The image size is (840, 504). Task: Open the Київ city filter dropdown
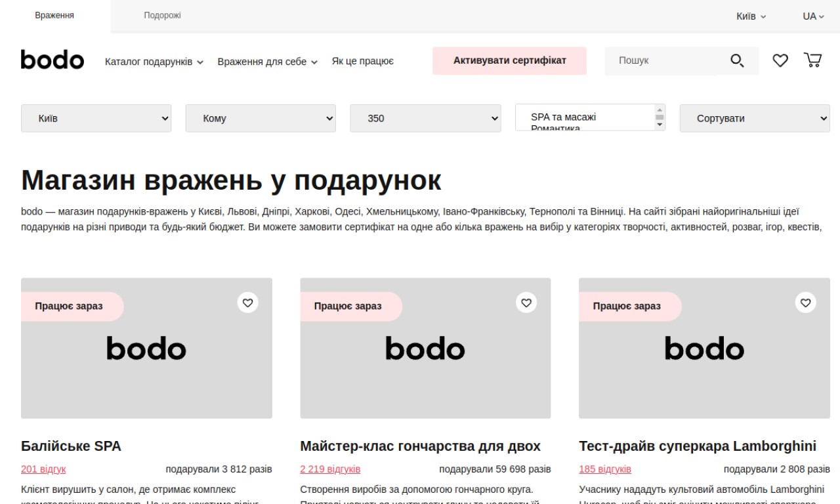pyautogui.click(x=96, y=118)
